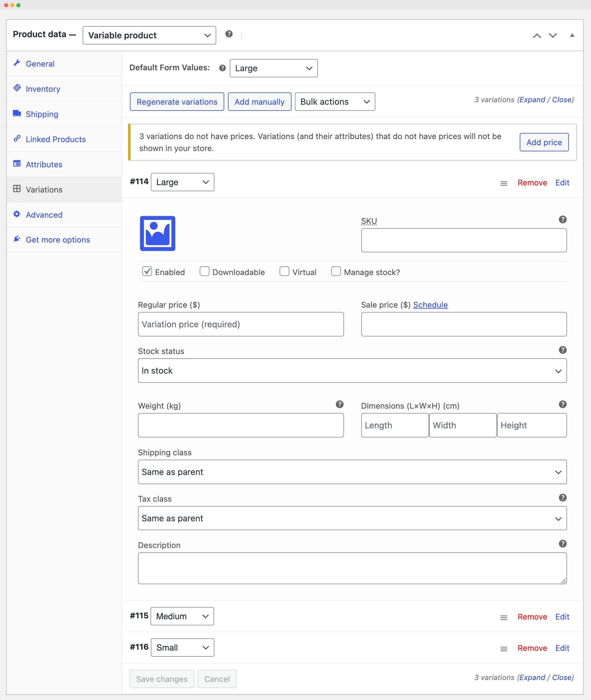The height and width of the screenshot is (700, 591).
Task: Click the help icon beside Tax class
Action: pos(562,498)
